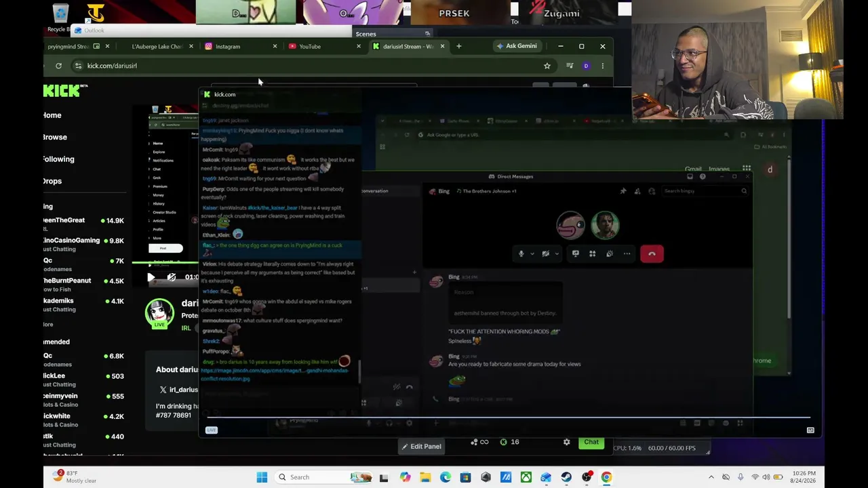Image resolution: width=868 pixels, height=488 pixels.
Task: Open the CasinoGaming channel with 9.8K viewers
Action: (x=84, y=244)
